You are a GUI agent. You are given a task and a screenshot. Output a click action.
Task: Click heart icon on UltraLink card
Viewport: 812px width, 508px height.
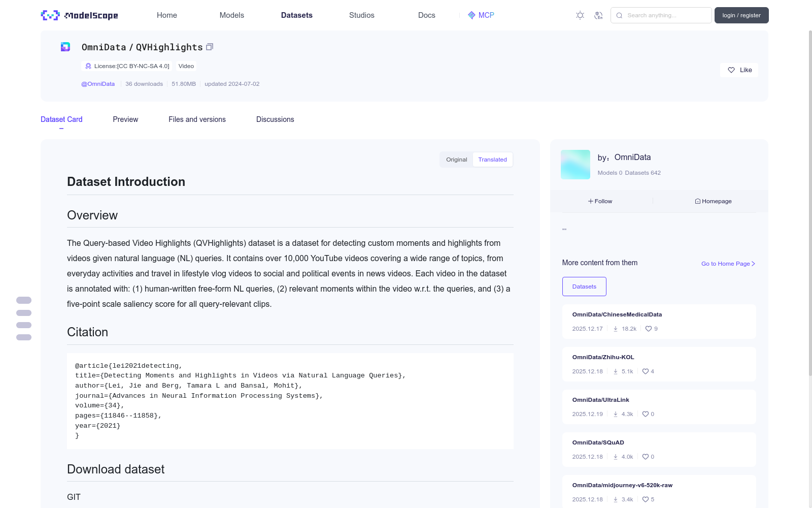click(x=646, y=414)
